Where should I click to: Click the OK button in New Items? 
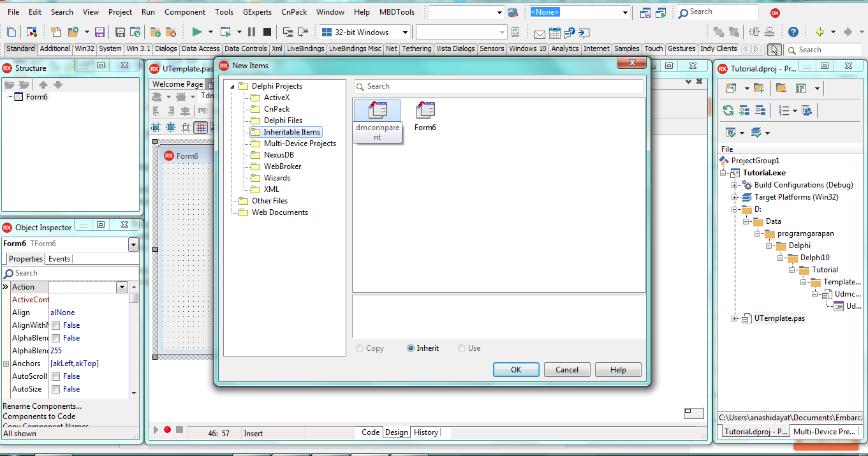[x=515, y=369]
